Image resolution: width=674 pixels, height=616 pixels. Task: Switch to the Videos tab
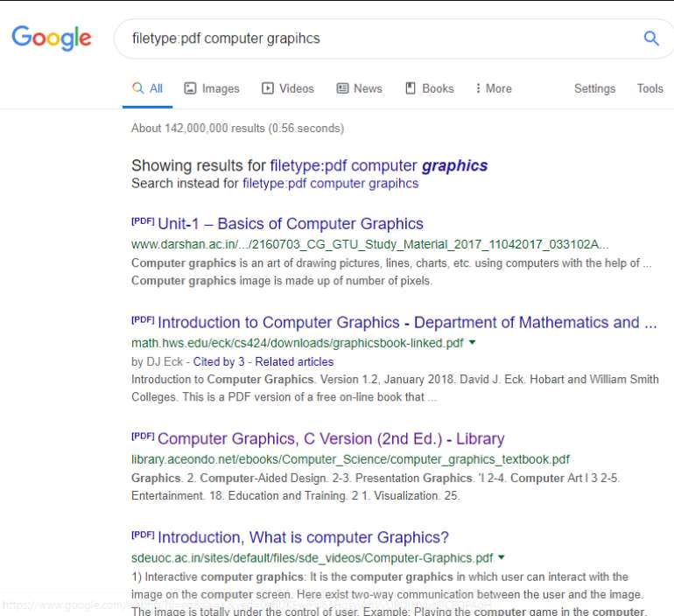(288, 88)
